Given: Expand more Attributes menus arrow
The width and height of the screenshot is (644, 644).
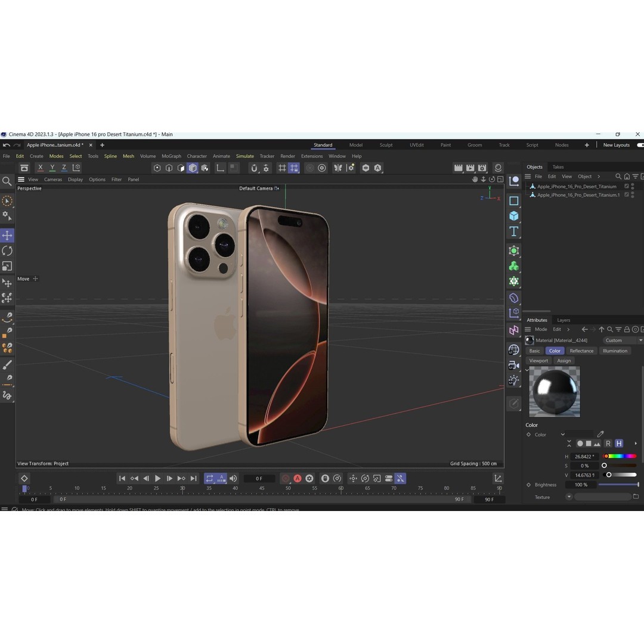Looking at the screenshot, I should (x=568, y=329).
